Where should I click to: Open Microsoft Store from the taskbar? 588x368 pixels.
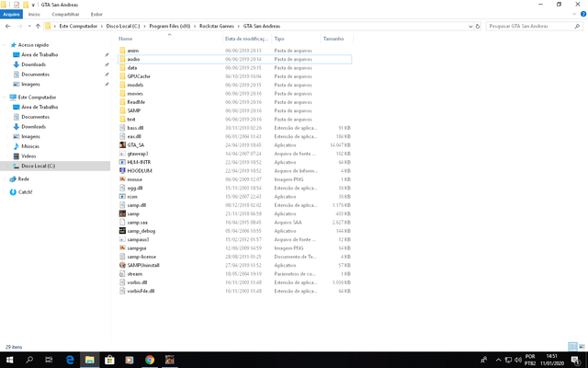coord(109,360)
